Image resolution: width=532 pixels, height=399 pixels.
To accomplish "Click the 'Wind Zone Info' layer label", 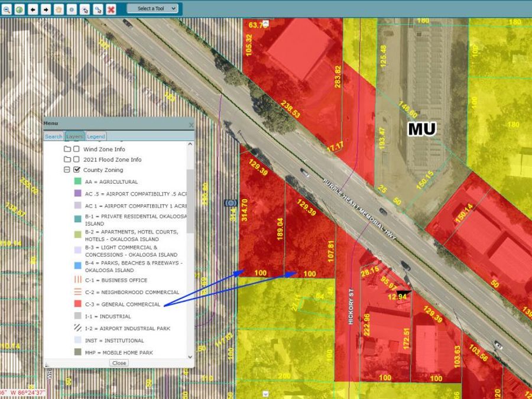I will [x=104, y=150].
